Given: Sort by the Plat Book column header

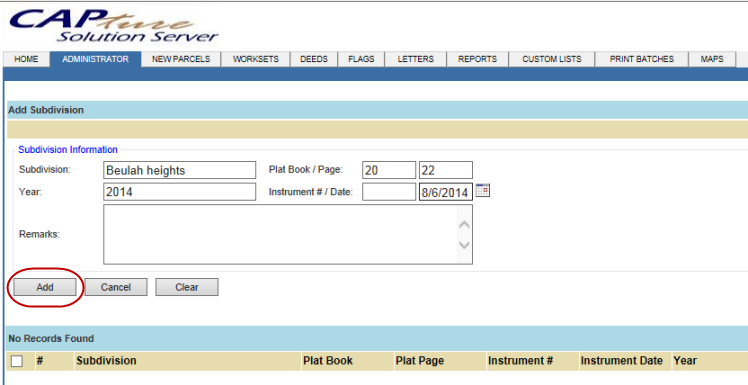Looking at the screenshot, I should (328, 361).
